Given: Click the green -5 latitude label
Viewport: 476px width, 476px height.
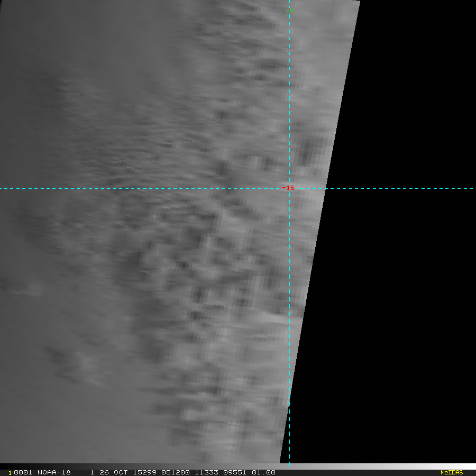Looking at the screenshot, I should (289, 11).
